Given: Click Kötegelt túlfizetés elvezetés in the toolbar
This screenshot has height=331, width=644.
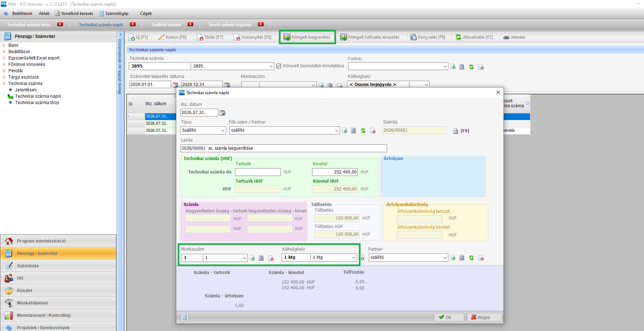Looking at the screenshot, I should tap(369, 37).
